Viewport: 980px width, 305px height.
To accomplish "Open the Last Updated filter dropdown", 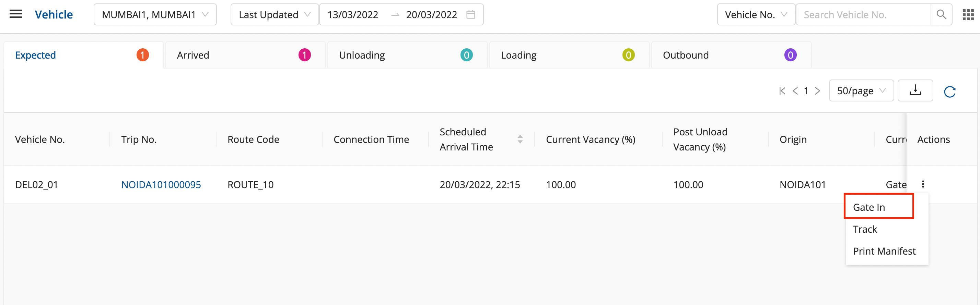I will click(274, 14).
